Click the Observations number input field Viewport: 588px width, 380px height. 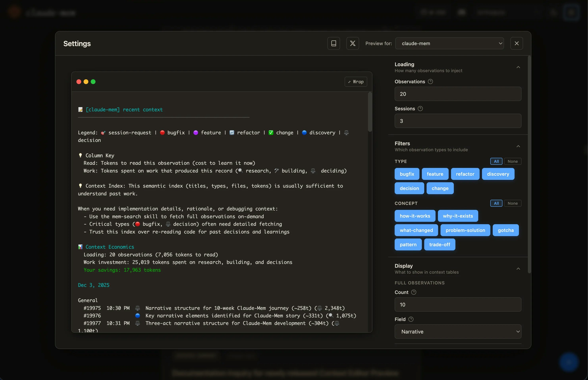[x=458, y=94]
